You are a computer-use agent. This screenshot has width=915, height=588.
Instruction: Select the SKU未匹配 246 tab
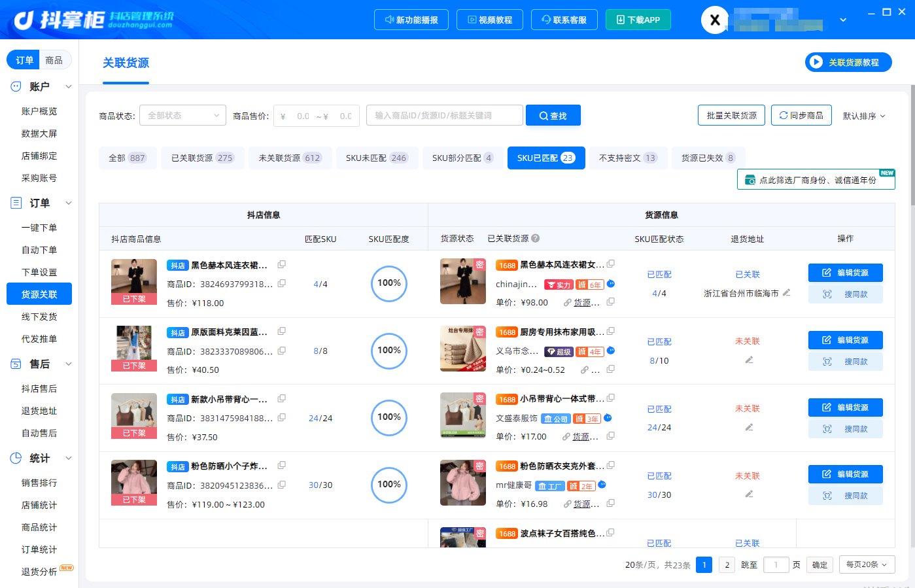coord(376,158)
